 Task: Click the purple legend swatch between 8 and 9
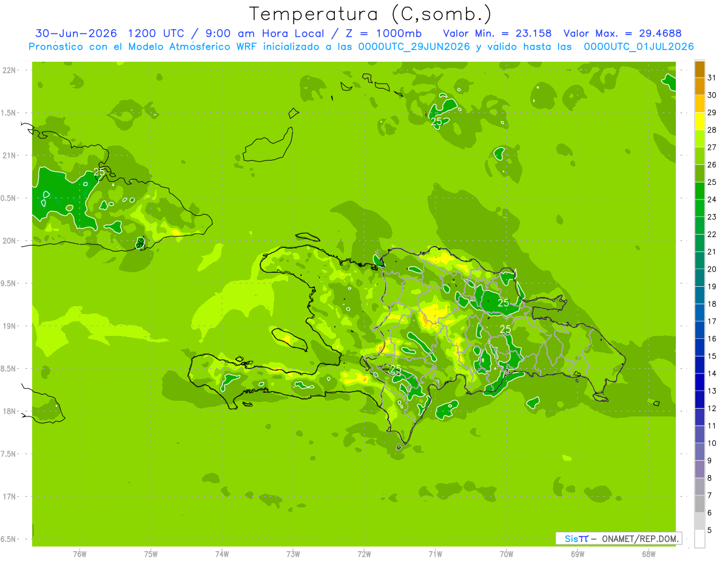(x=699, y=469)
